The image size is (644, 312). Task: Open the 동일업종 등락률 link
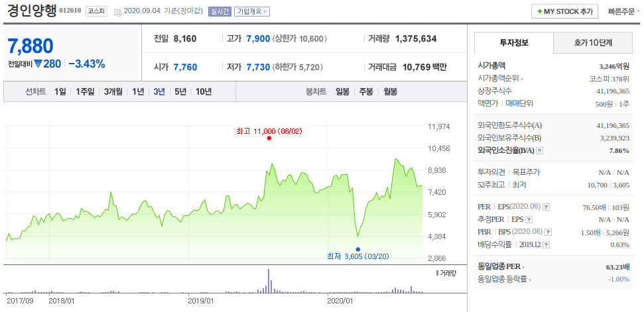tap(504, 279)
